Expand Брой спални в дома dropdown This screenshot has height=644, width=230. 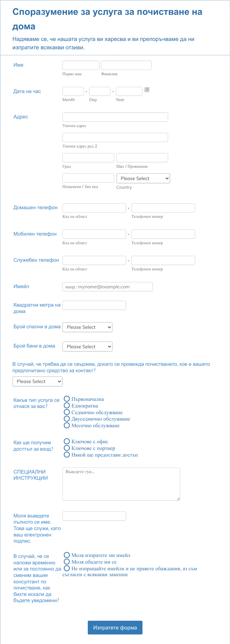[88, 327]
